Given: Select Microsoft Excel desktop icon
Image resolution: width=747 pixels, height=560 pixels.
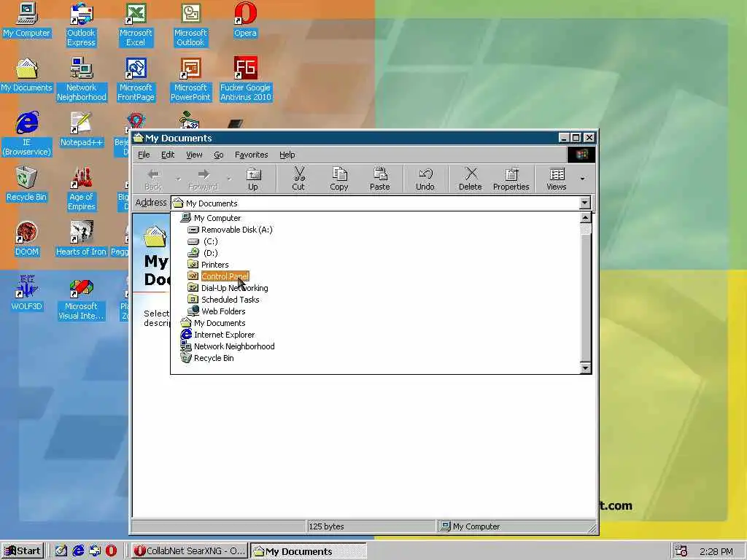Looking at the screenshot, I should click(136, 25).
